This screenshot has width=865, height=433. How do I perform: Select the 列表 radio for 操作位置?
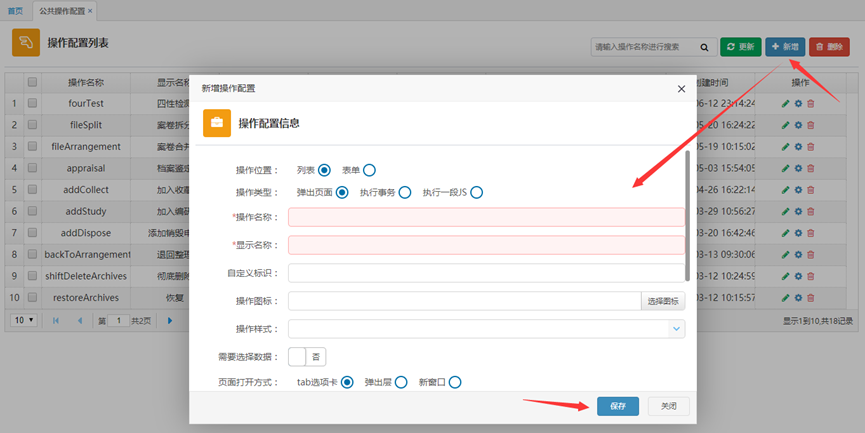(324, 170)
